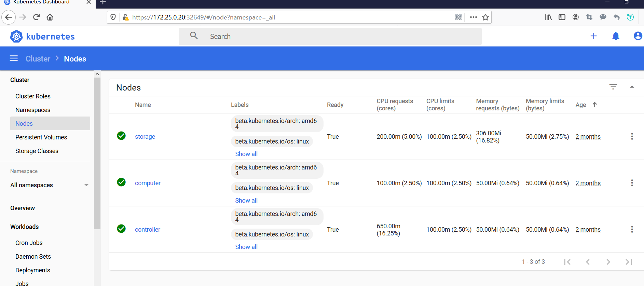Open the Nodes table filter icon
The height and width of the screenshot is (286, 644).
click(613, 87)
